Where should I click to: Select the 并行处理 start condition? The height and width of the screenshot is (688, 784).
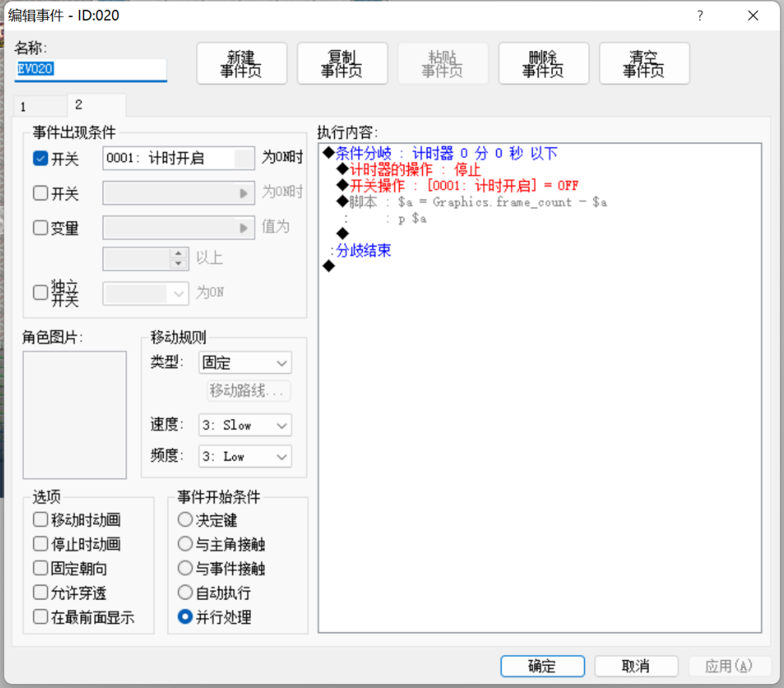pos(185,617)
